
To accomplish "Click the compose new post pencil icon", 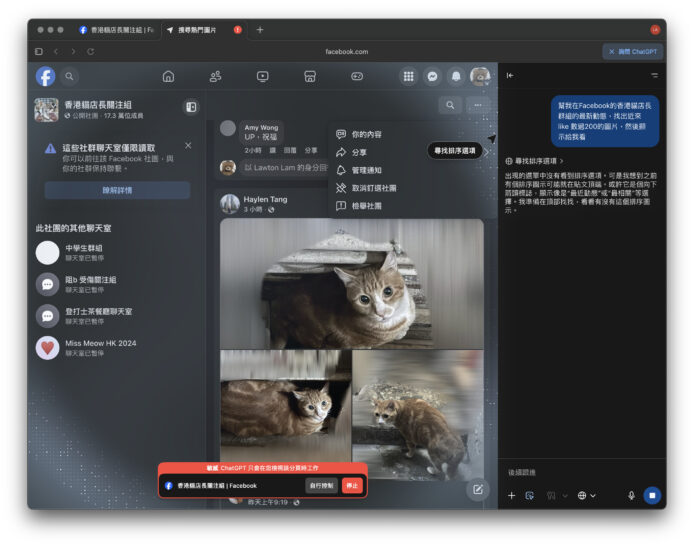I will (x=478, y=489).
